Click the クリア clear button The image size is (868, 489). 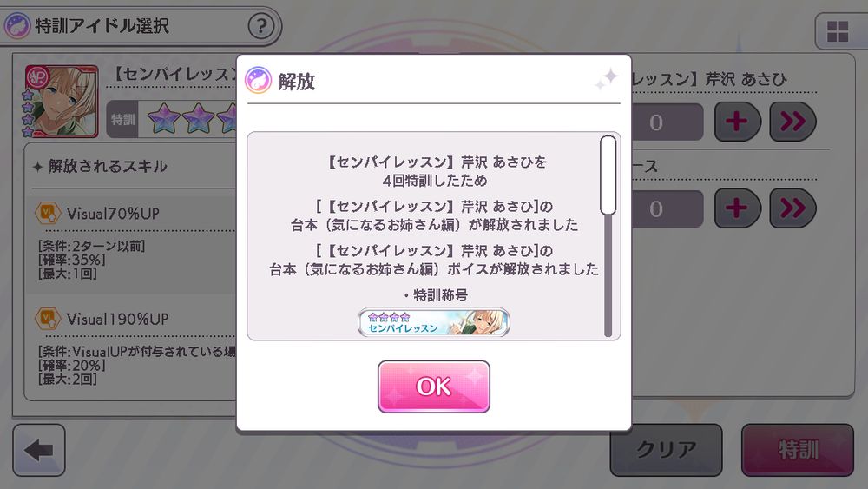(666, 450)
